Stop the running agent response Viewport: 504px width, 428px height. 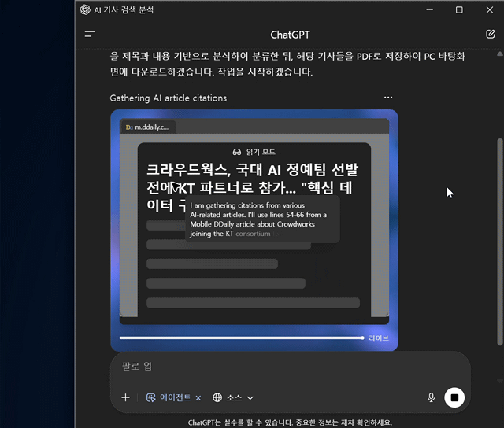click(454, 397)
